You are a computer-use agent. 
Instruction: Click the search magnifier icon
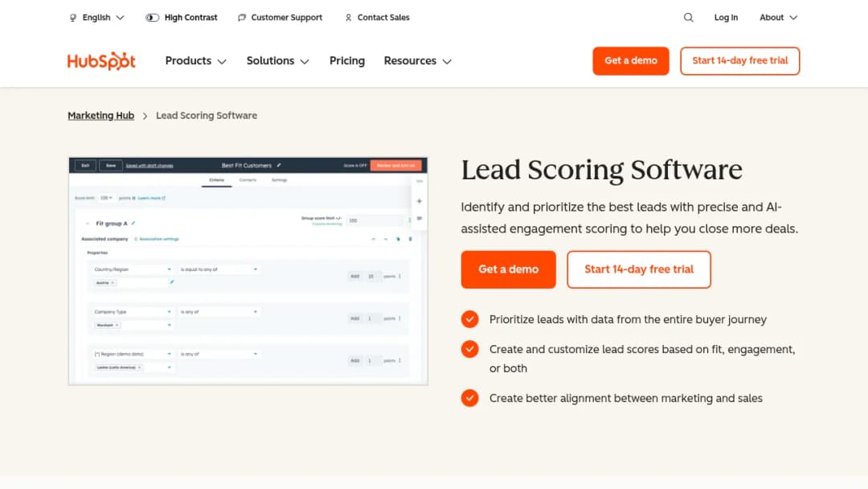[x=688, y=18]
